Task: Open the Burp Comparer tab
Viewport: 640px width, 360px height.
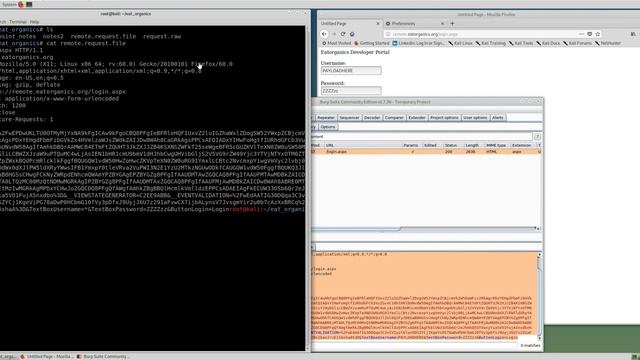Action: tap(394, 118)
